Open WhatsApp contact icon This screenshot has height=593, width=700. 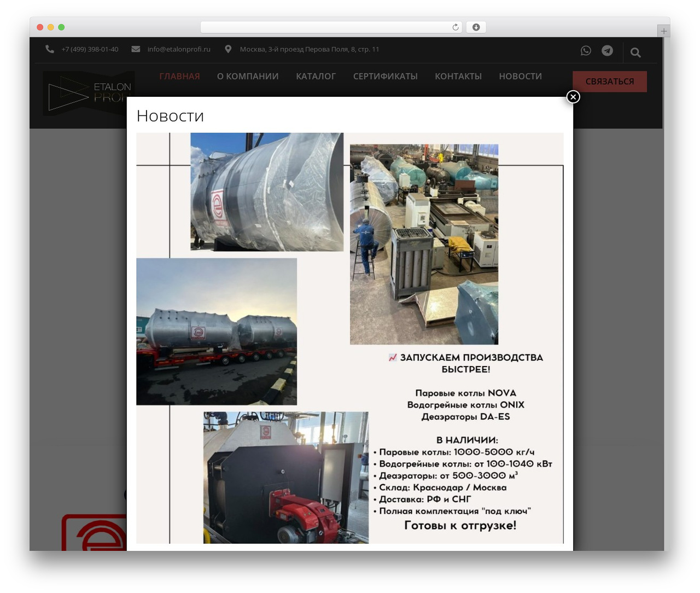[586, 50]
